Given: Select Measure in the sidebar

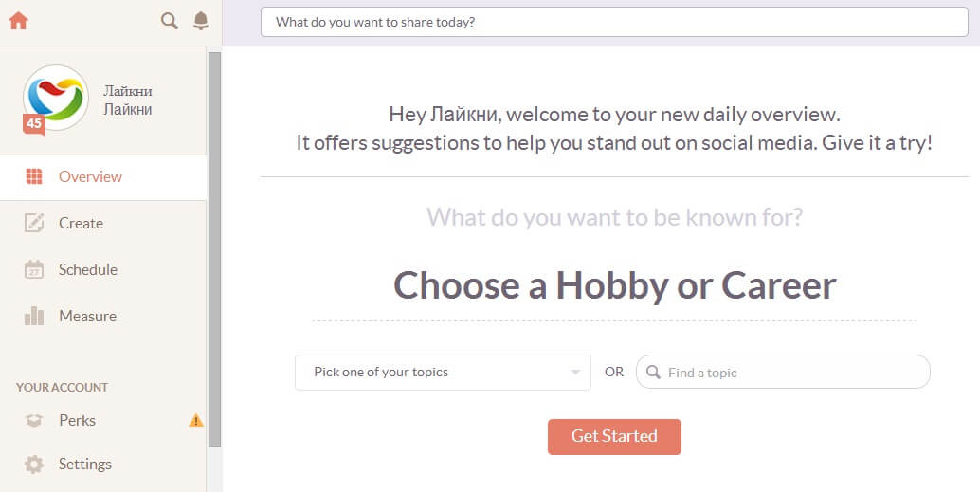Looking at the screenshot, I should point(87,316).
